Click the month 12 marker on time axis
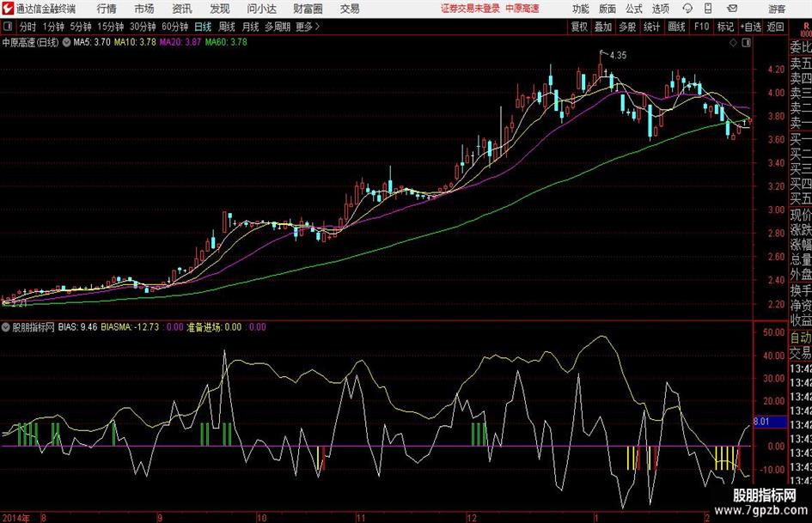Screen dimensions: 812x523 coord(471,517)
